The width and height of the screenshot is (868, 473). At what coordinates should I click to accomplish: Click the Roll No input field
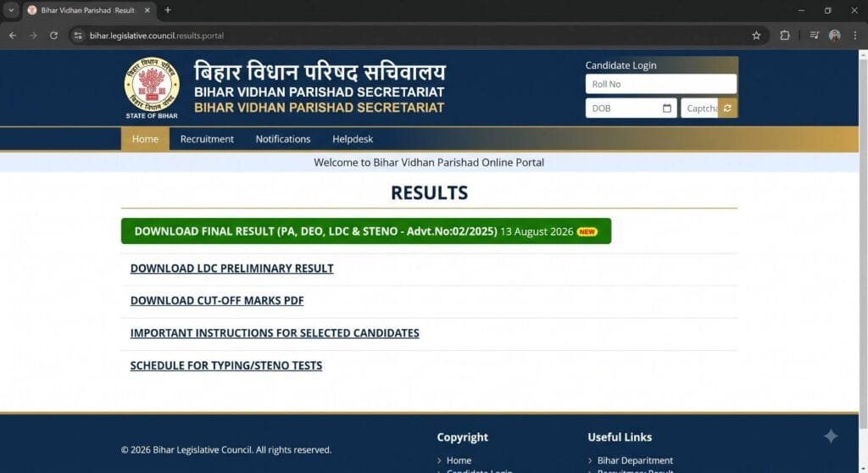click(661, 84)
